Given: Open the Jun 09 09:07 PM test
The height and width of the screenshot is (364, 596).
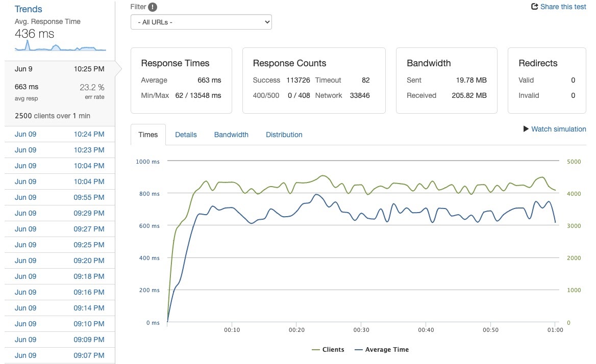Looking at the screenshot, I should (x=59, y=356).
